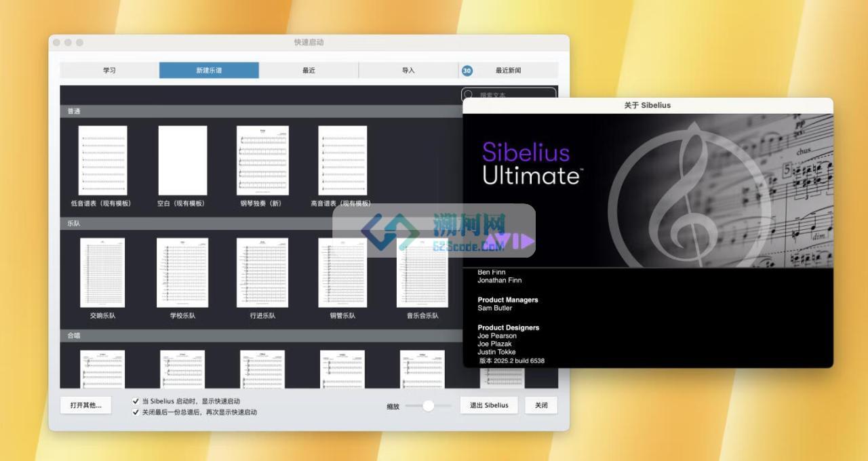Image resolution: width=868 pixels, height=461 pixels.
Task: Choose the 高音谱表 template thumbnail
Action: point(342,160)
